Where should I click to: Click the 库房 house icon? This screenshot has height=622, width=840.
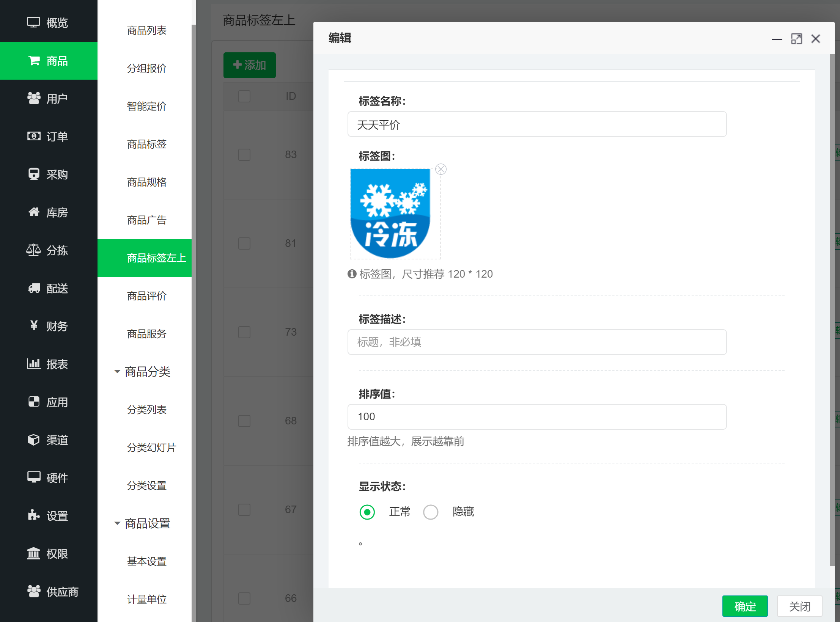[34, 212]
